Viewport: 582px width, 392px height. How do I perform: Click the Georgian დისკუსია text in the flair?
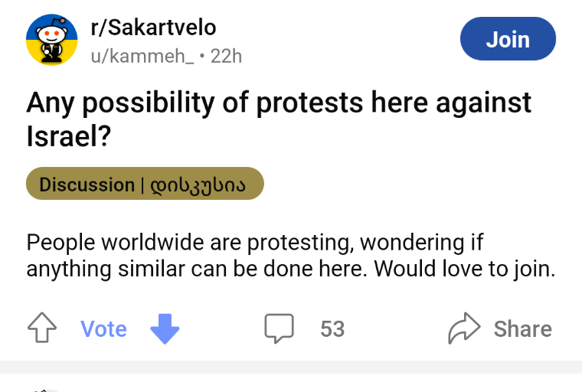click(x=198, y=185)
